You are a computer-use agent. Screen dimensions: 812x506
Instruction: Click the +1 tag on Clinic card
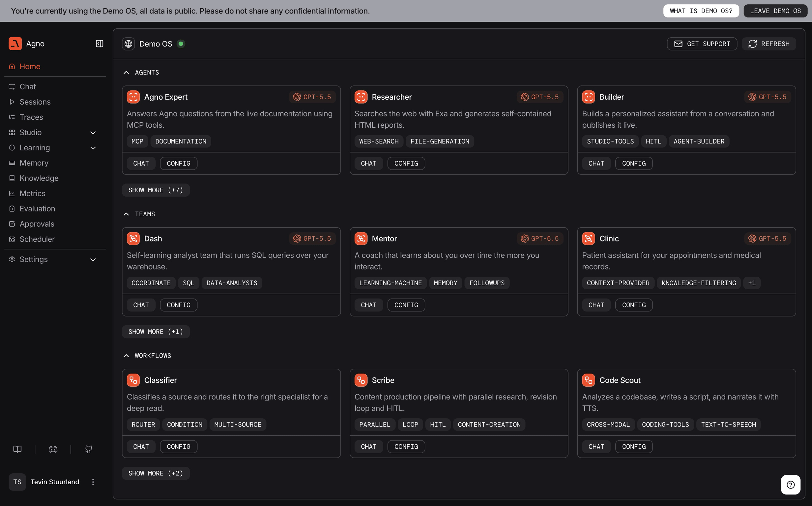pyautogui.click(x=752, y=283)
